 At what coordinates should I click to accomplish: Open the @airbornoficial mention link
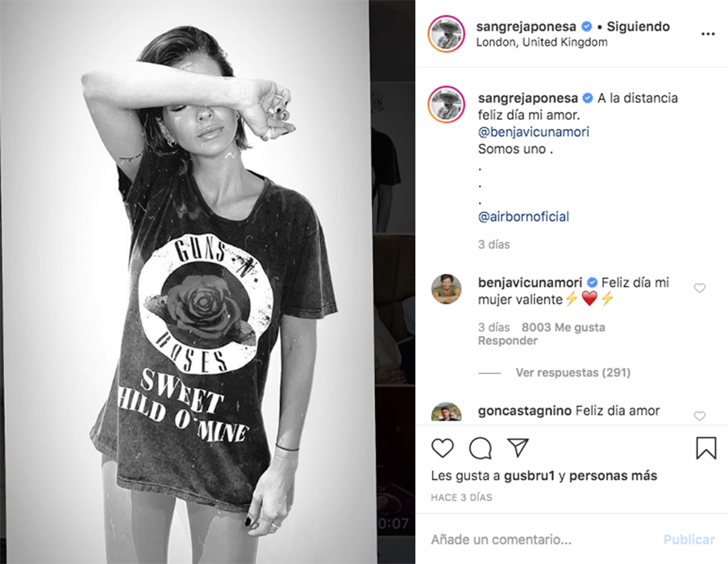coord(523,217)
